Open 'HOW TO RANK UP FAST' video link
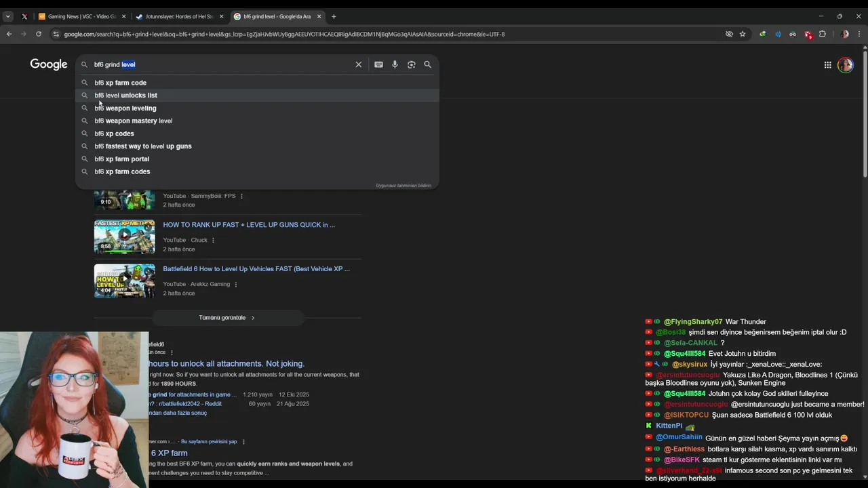Image resolution: width=868 pixels, height=488 pixels. [249, 225]
